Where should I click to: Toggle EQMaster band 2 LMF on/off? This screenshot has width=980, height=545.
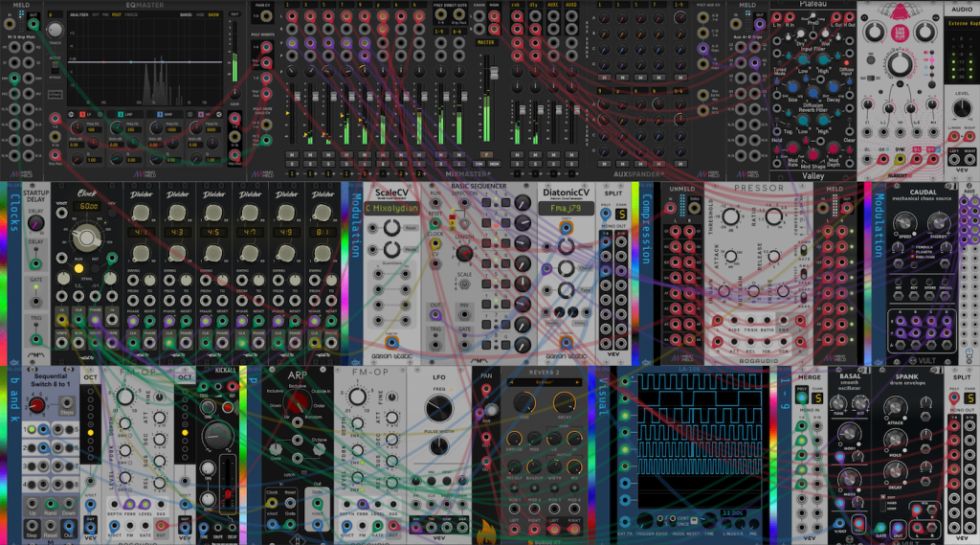pos(120,115)
